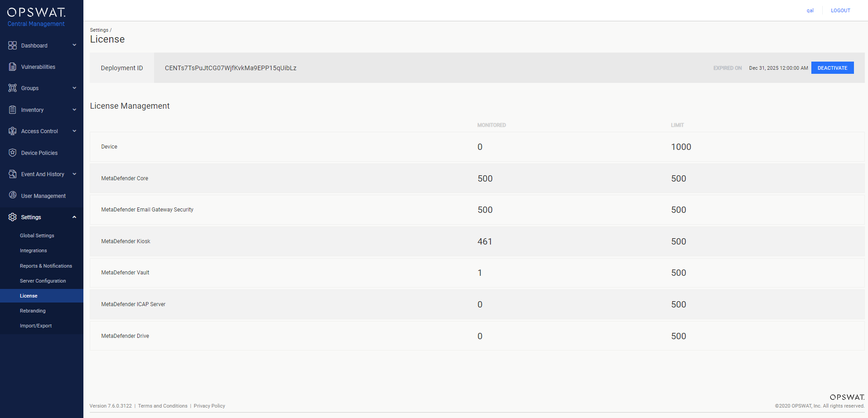Click the LIMIT column header
This screenshot has height=418, width=868.
[x=677, y=125]
